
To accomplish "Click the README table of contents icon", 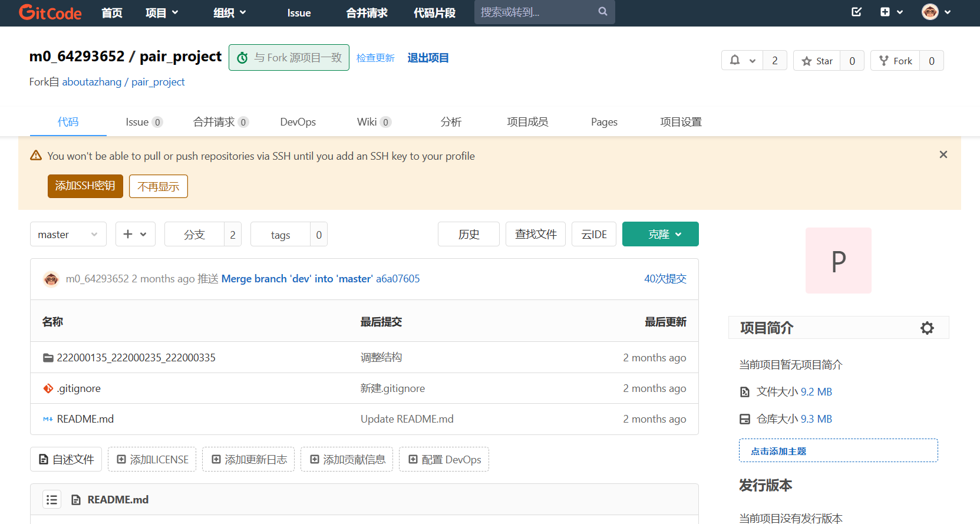I will pyautogui.click(x=52, y=500).
